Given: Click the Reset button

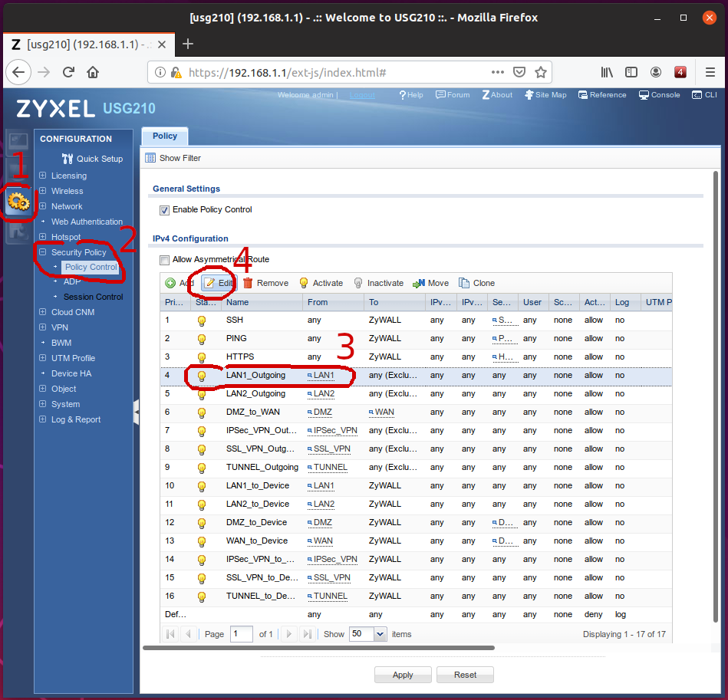Looking at the screenshot, I should [465, 675].
